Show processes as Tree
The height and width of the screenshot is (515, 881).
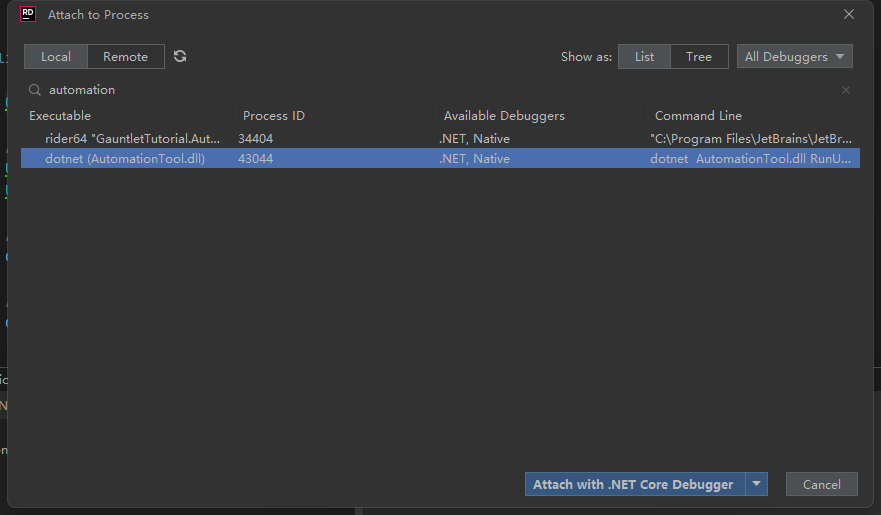point(699,57)
